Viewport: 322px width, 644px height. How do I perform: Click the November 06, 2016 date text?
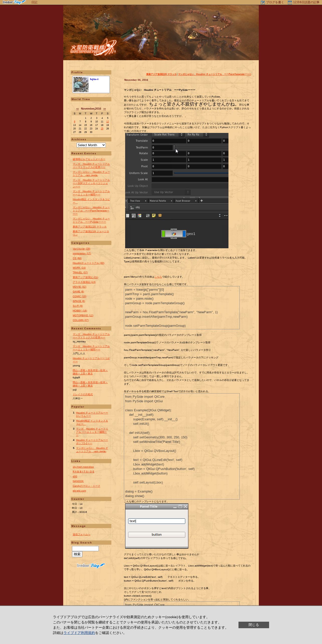[x=136, y=80]
